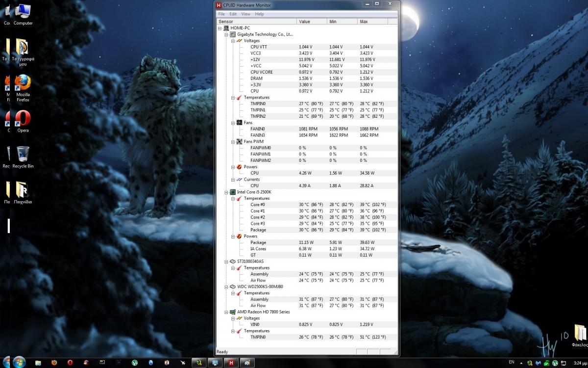Click the 11.681 V minimum value

point(337,59)
